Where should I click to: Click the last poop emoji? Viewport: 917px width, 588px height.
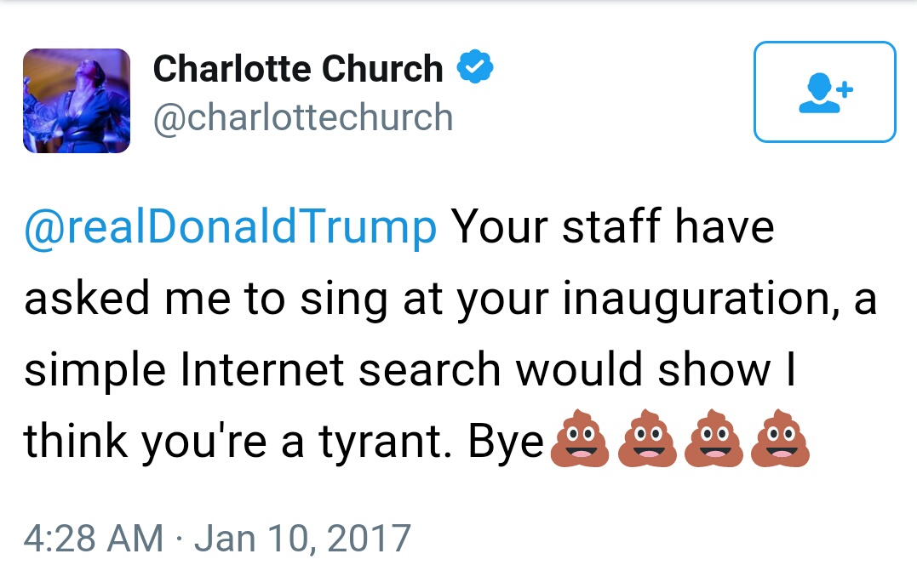pyautogui.click(x=780, y=442)
